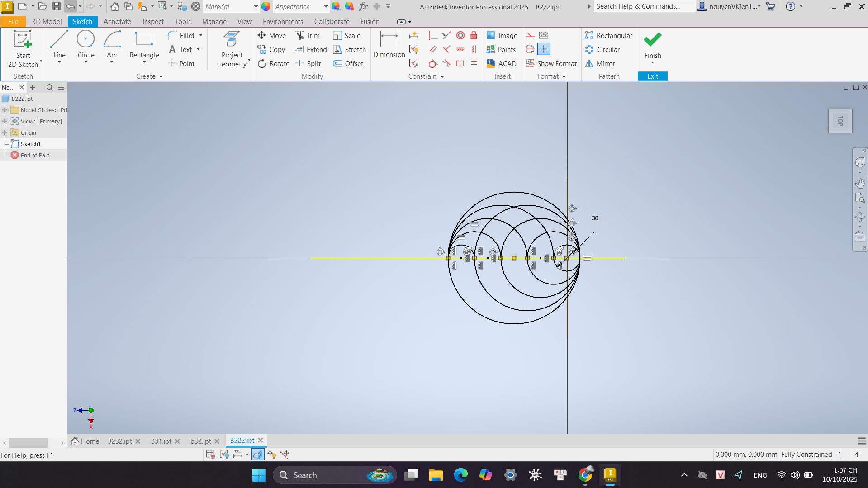Select the Concentric constraint icon

pyautogui.click(x=460, y=35)
